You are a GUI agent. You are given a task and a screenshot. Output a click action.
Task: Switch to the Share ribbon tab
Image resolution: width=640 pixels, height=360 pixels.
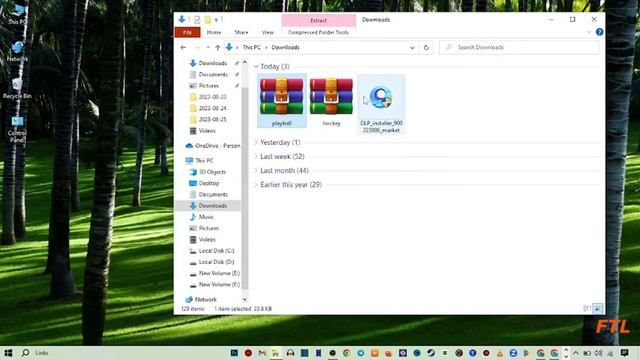coord(241,32)
